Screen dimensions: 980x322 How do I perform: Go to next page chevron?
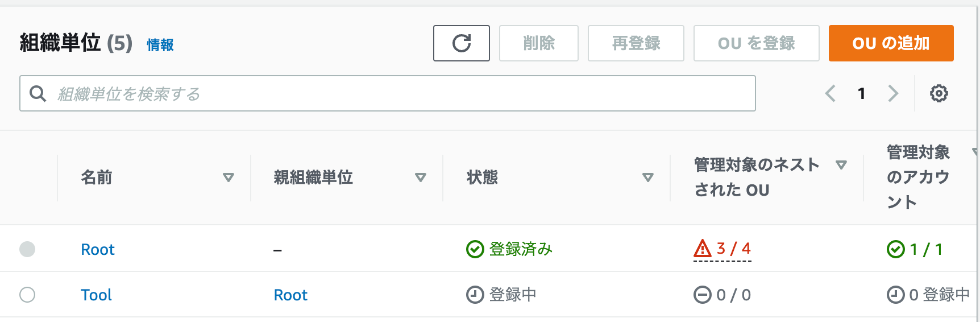point(893,93)
